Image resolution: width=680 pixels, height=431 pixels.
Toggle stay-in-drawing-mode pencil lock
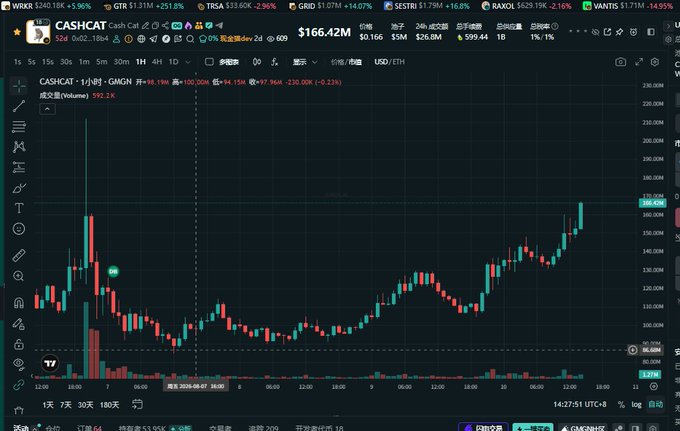coord(19,323)
